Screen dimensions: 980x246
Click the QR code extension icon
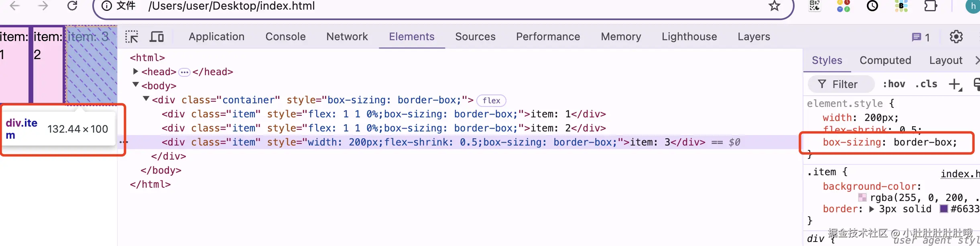pos(815,6)
